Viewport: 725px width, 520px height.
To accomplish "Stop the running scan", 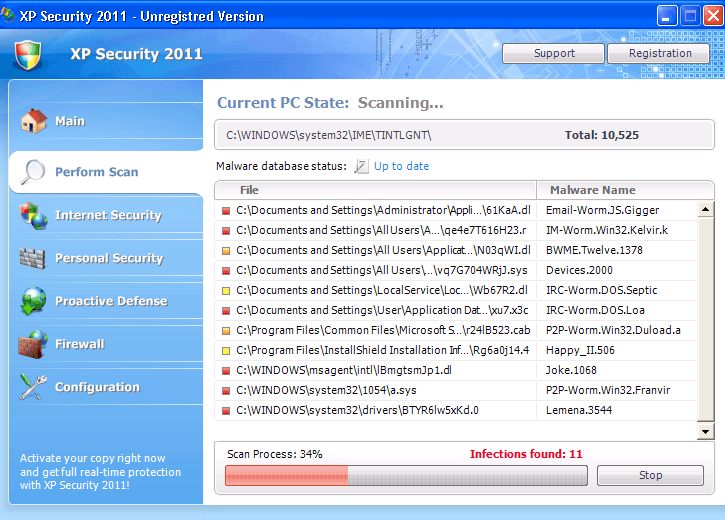I will tap(650, 476).
